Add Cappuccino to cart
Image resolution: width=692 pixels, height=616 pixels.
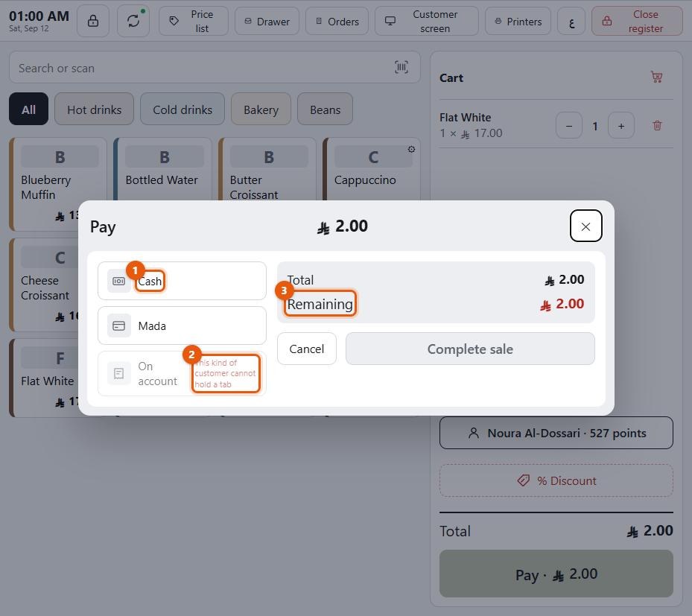pyautogui.click(x=371, y=170)
